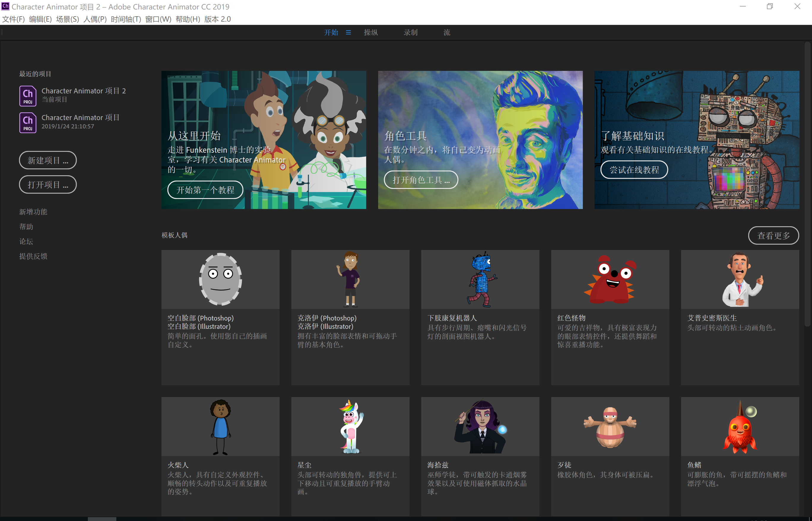Click the 打开角色工具 button

(421, 180)
